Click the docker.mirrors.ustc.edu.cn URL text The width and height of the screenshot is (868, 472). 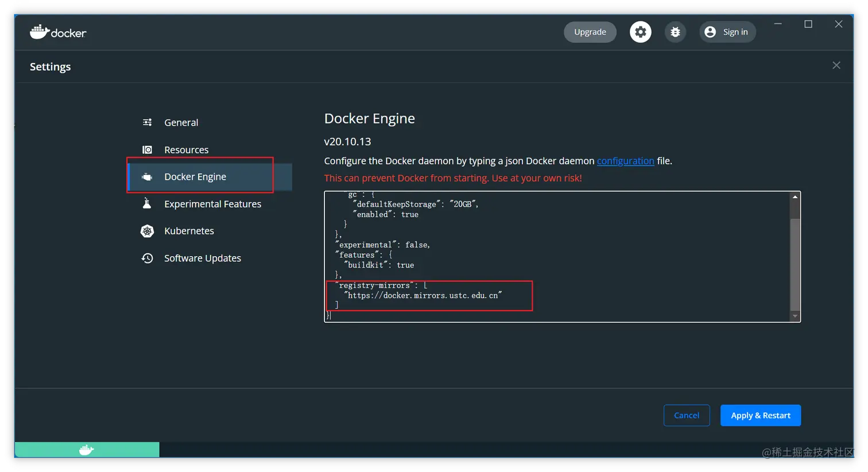coord(423,295)
